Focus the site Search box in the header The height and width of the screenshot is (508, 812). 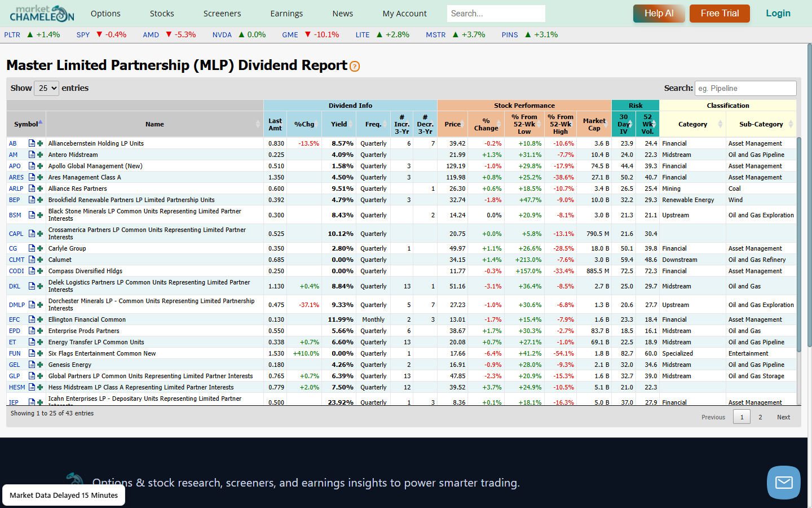(496, 14)
